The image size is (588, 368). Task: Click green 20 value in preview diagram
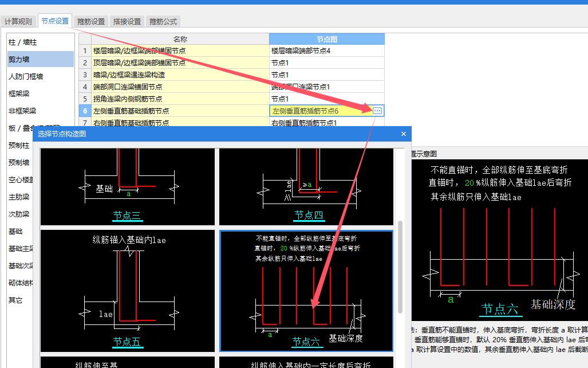469,183
